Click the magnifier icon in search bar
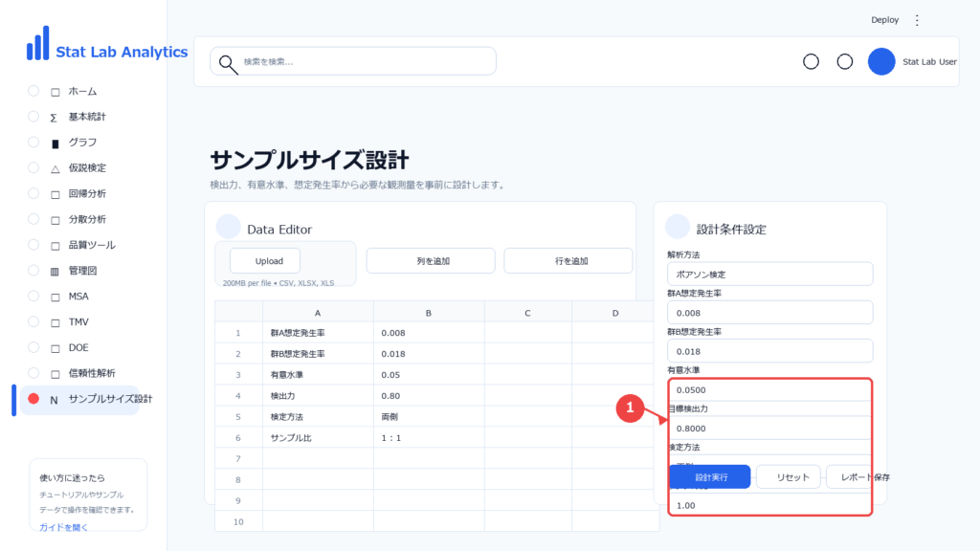Viewport: 980px width, 551px height. click(228, 64)
